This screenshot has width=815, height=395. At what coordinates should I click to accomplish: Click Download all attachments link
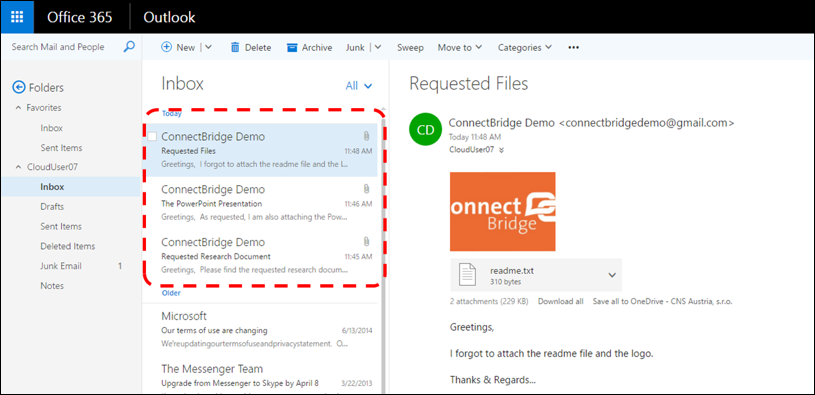click(x=560, y=301)
